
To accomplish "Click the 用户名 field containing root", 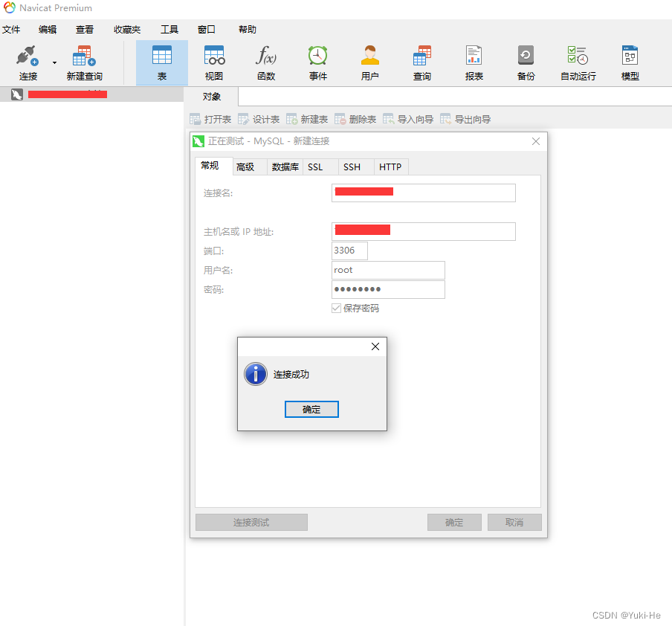I will (388, 270).
